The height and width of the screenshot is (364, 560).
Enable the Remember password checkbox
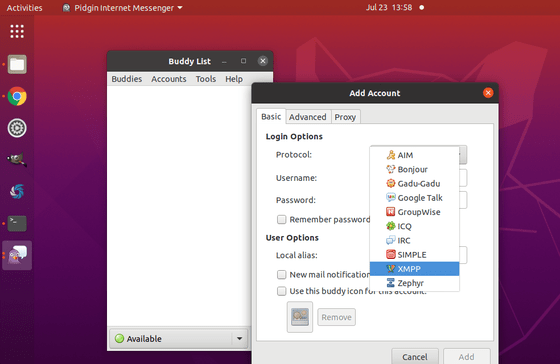(x=281, y=219)
